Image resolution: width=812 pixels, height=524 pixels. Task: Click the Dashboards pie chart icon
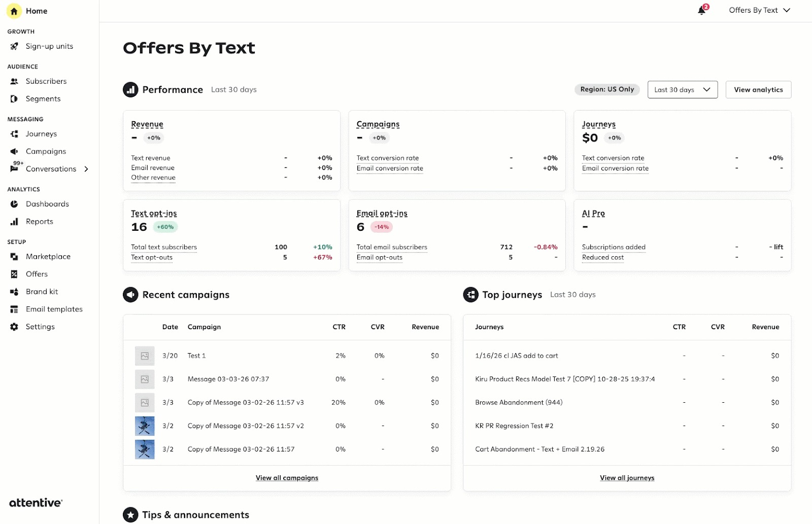pyautogui.click(x=14, y=204)
